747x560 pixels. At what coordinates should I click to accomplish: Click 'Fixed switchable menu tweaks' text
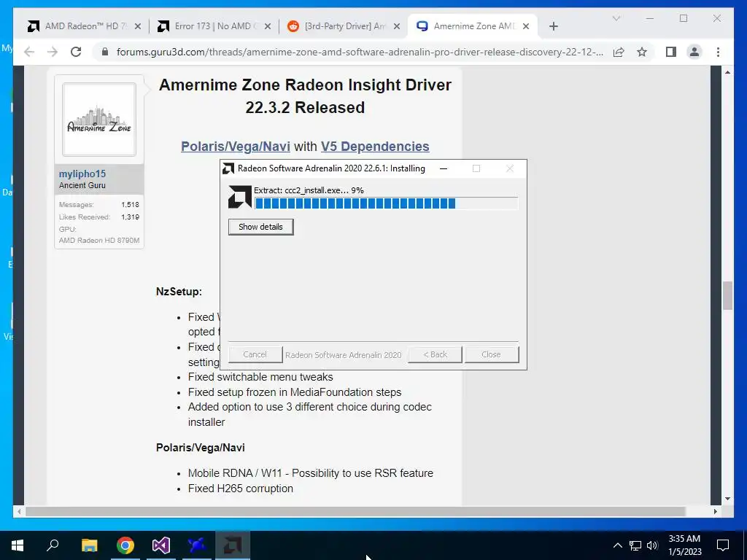coord(260,377)
